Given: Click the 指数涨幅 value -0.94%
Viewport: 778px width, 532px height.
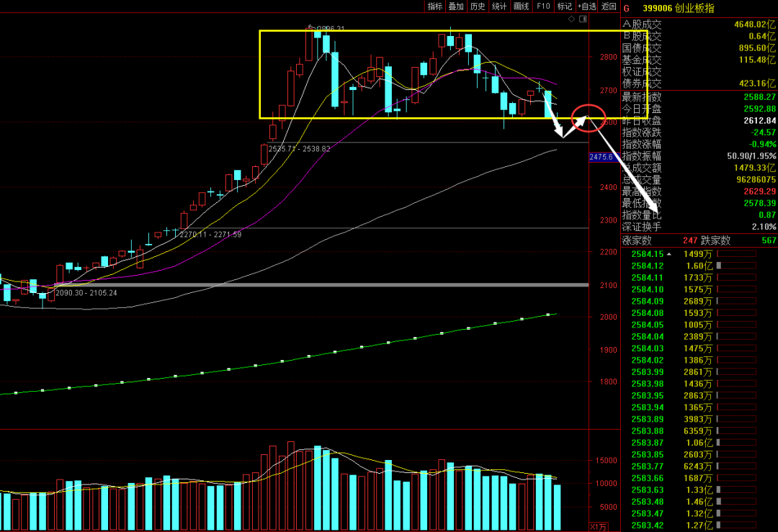Looking at the screenshot, I should (763, 144).
